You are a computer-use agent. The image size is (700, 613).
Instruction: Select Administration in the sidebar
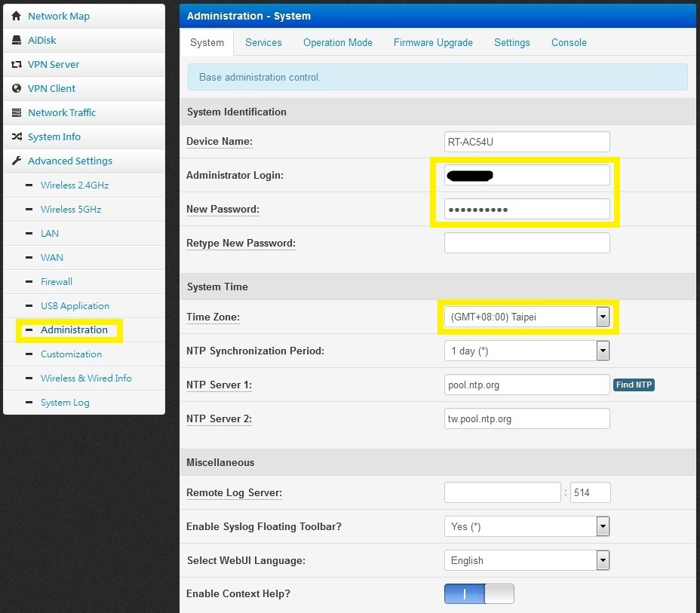pyautogui.click(x=74, y=329)
